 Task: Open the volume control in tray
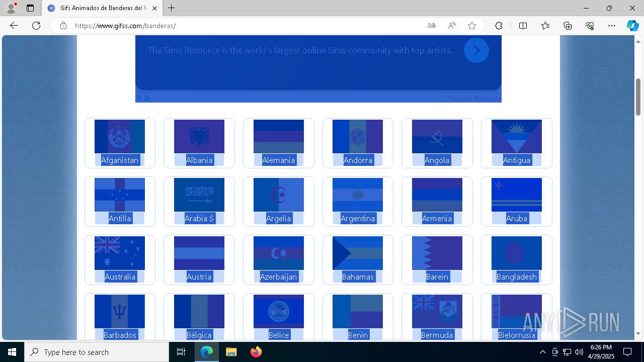click(x=579, y=352)
